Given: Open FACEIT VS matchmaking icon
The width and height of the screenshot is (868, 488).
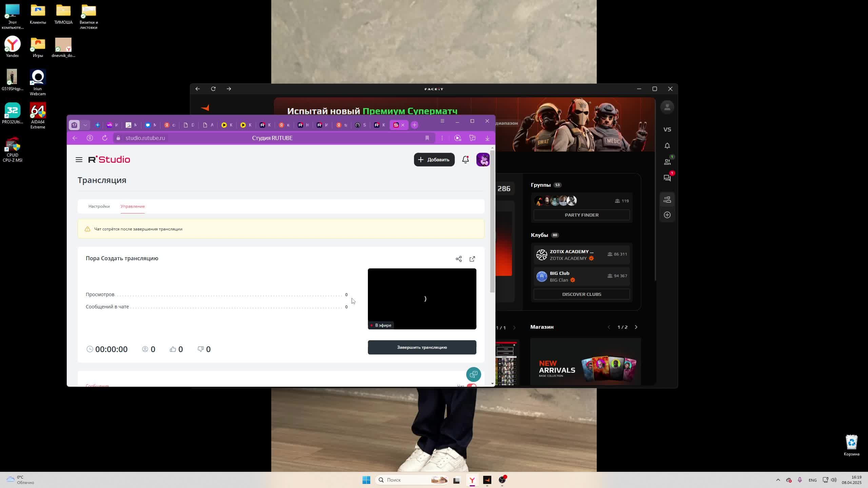Looking at the screenshot, I should [x=667, y=129].
